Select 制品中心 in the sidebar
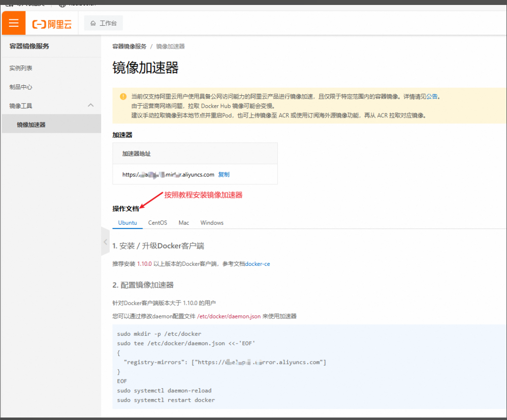 pyautogui.click(x=21, y=87)
